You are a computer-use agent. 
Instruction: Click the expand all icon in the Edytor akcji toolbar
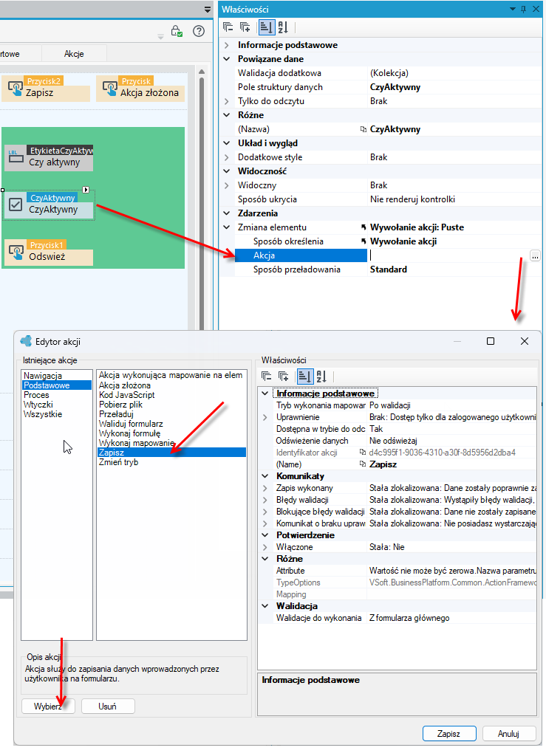[284, 376]
